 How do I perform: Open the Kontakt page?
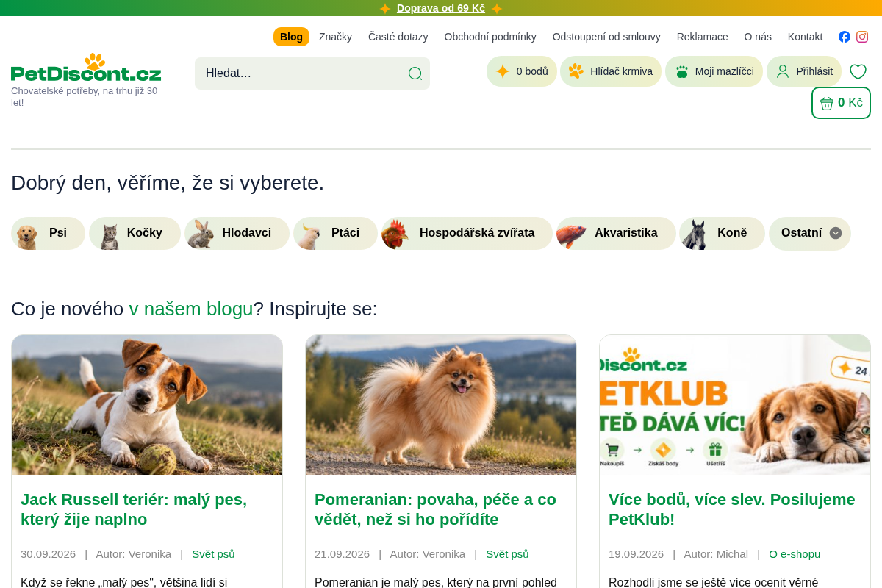pos(805,37)
